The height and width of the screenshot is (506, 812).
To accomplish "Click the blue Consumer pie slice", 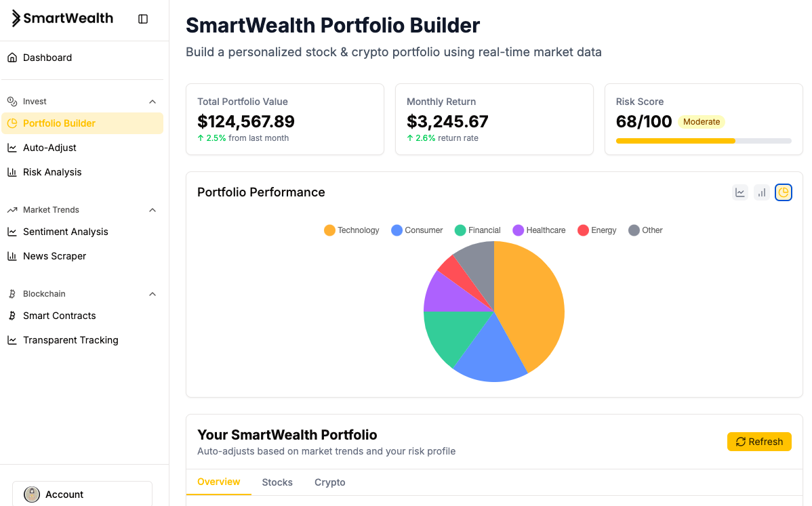I will (488, 352).
